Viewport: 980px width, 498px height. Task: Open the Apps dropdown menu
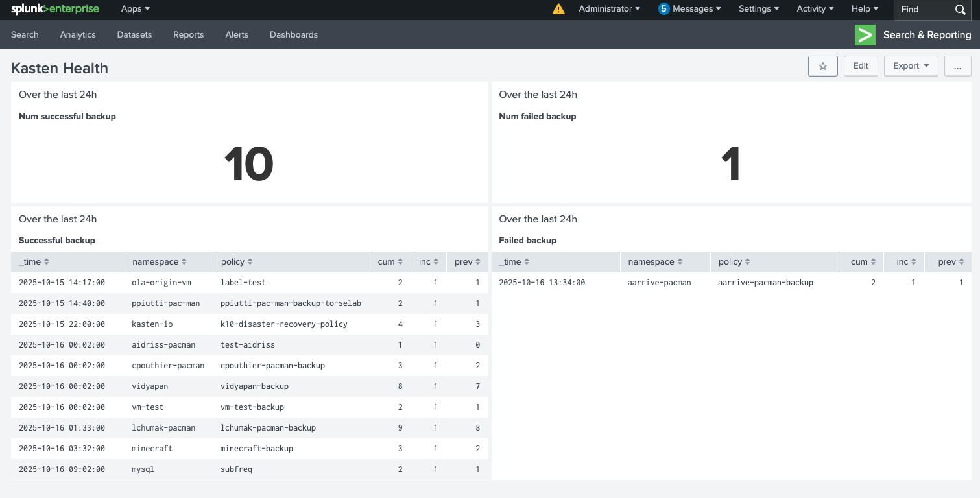click(x=136, y=9)
